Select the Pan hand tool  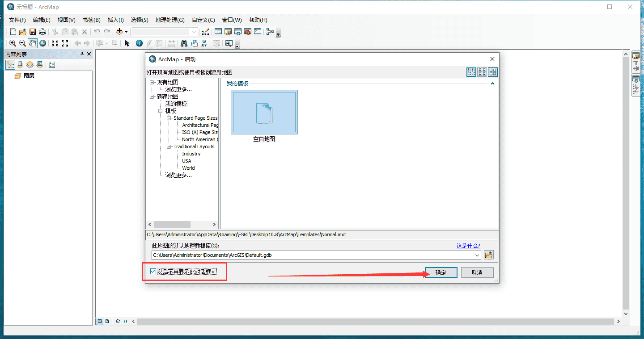[x=33, y=43]
